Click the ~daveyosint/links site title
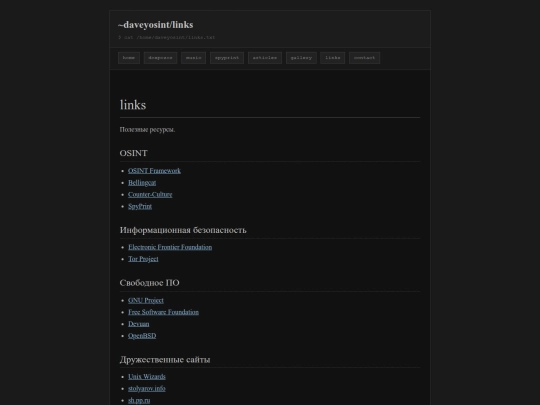This screenshot has height=405, width=540. (156, 25)
